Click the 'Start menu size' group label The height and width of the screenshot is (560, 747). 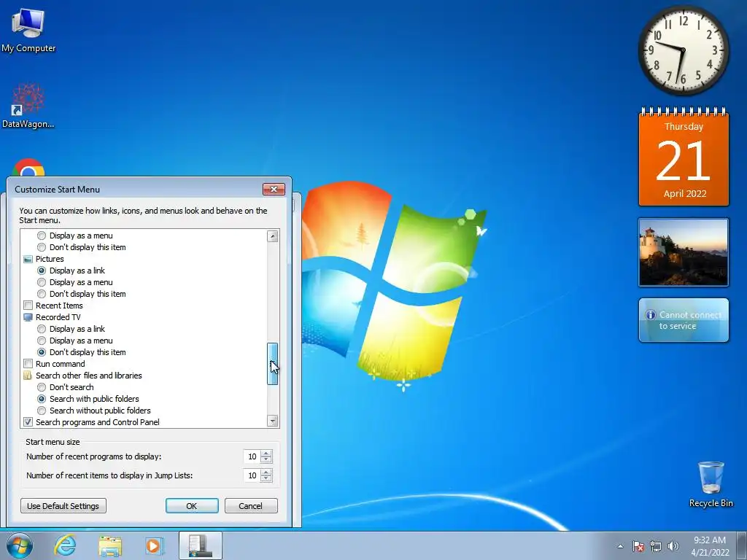(x=53, y=442)
